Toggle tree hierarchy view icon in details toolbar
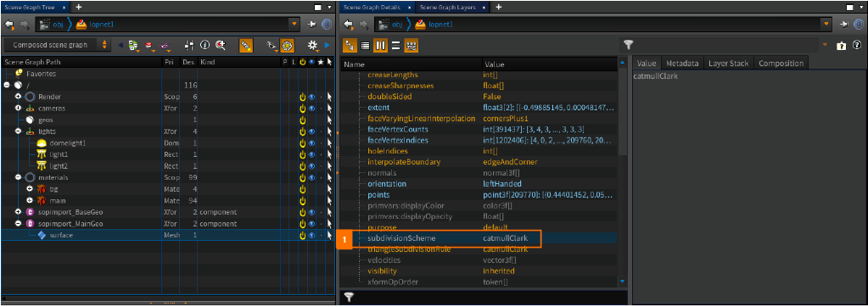This screenshot has height=307, width=868. (x=350, y=45)
